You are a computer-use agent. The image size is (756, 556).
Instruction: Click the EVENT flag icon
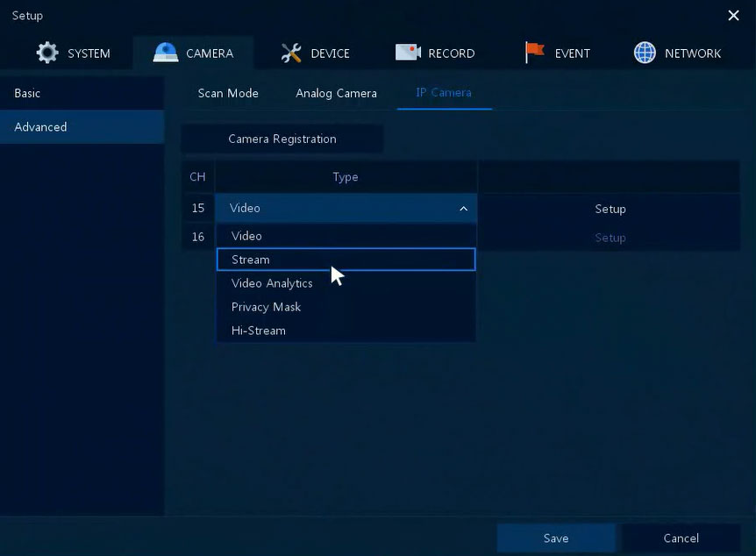534,53
